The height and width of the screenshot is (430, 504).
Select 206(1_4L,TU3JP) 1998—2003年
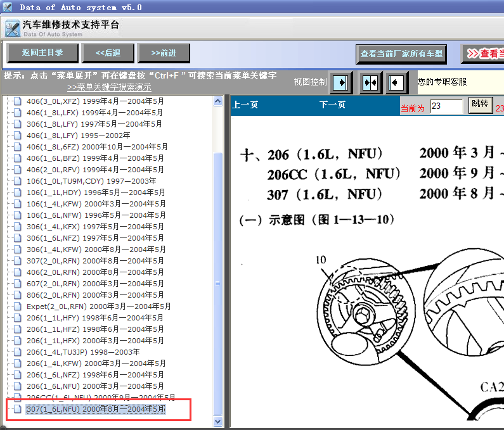83,352
